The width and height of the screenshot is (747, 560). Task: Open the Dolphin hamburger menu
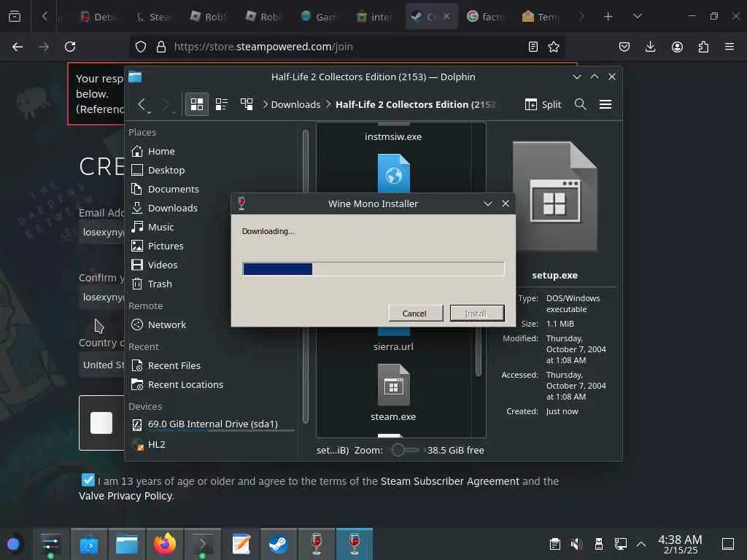pyautogui.click(x=605, y=104)
